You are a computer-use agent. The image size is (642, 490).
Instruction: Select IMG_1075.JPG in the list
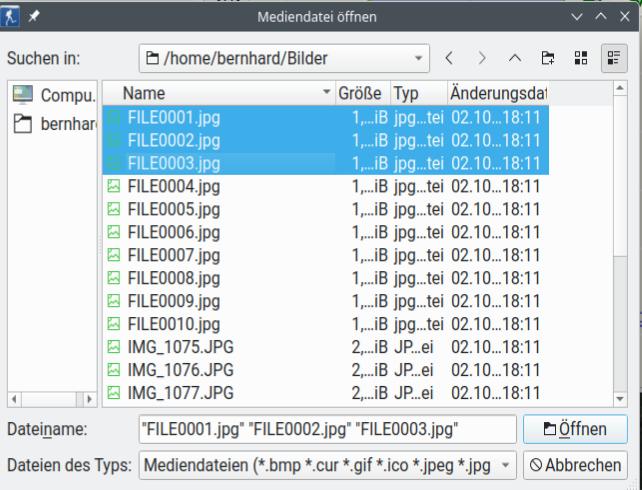pyautogui.click(x=326, y=347)
